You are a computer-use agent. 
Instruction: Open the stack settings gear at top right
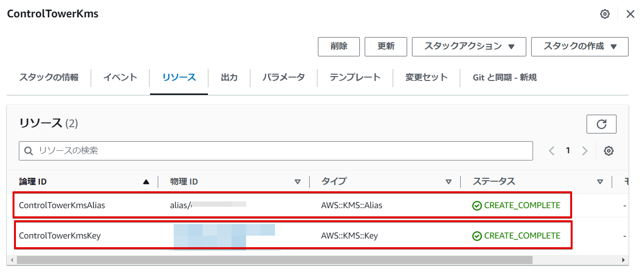pos(604,14)
